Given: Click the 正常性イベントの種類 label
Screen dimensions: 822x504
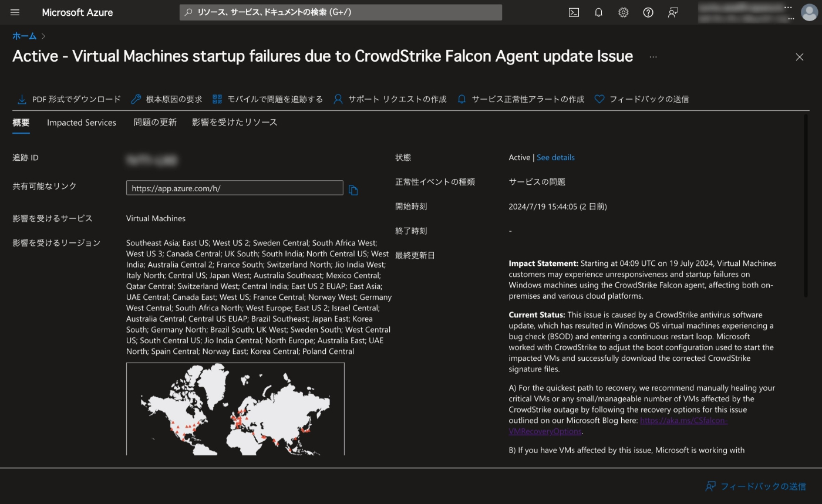Looking at the screenshot, I should pos(435,182).
